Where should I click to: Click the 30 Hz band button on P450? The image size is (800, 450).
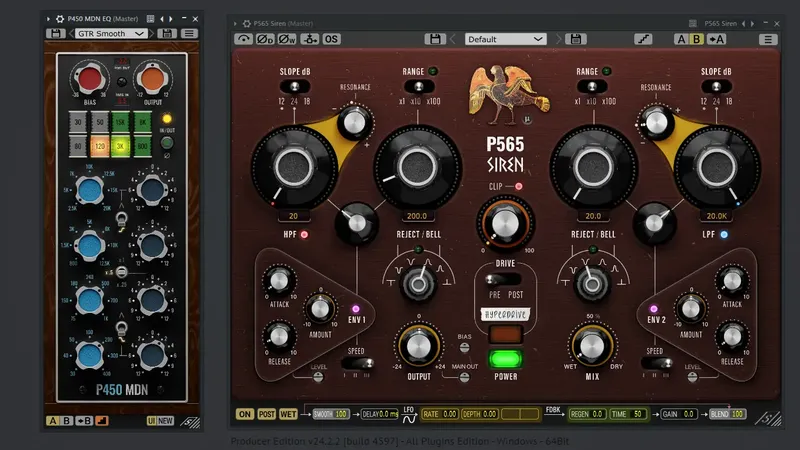point(78,122)
